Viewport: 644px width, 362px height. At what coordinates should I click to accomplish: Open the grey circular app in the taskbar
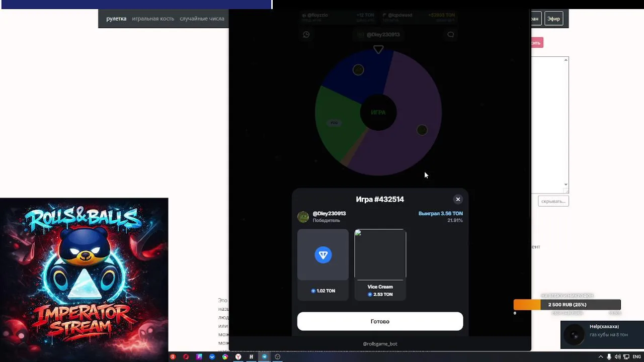pos(277,356)
